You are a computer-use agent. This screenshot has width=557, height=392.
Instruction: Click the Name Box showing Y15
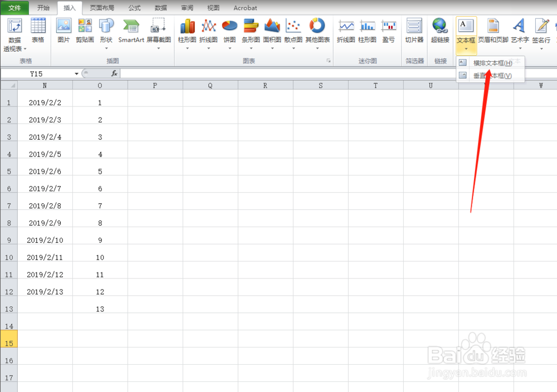(36, 74)
